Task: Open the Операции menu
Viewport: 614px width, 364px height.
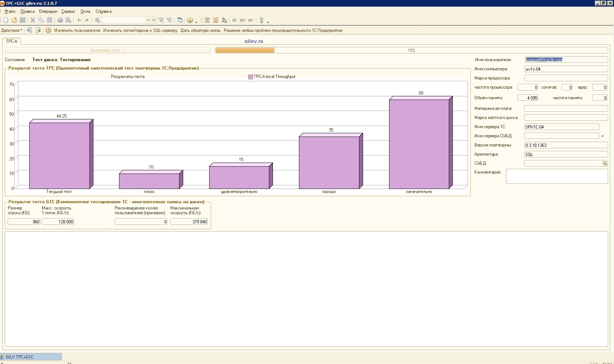Action: [x=48, y=11]
